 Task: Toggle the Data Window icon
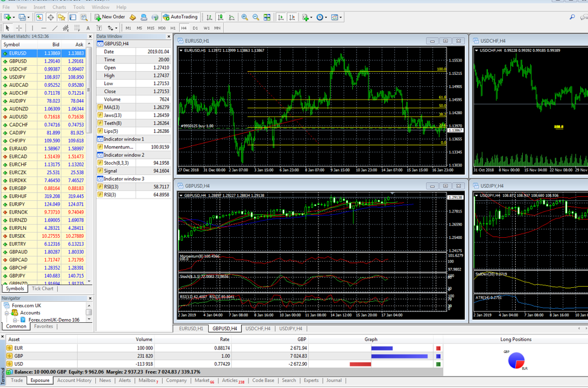coord(50,17)
